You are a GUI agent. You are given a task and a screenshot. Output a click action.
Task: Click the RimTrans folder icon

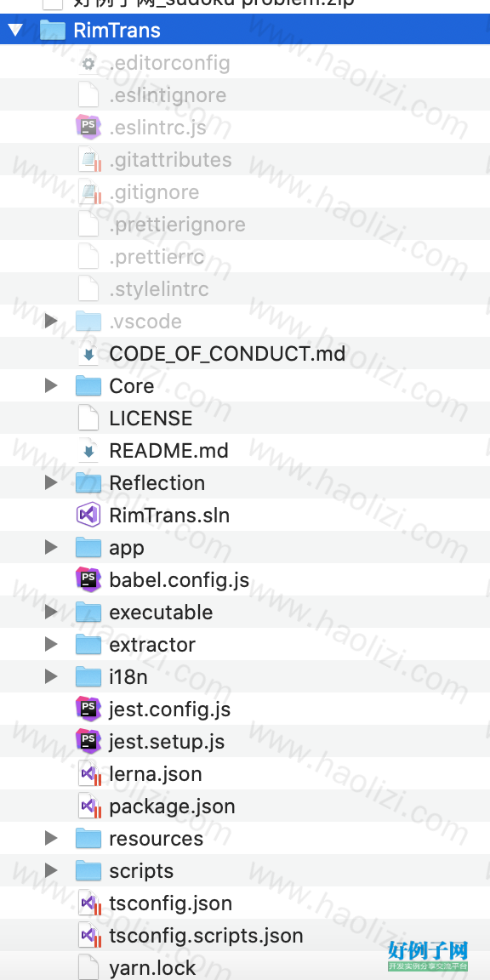(x=53, y=30)
